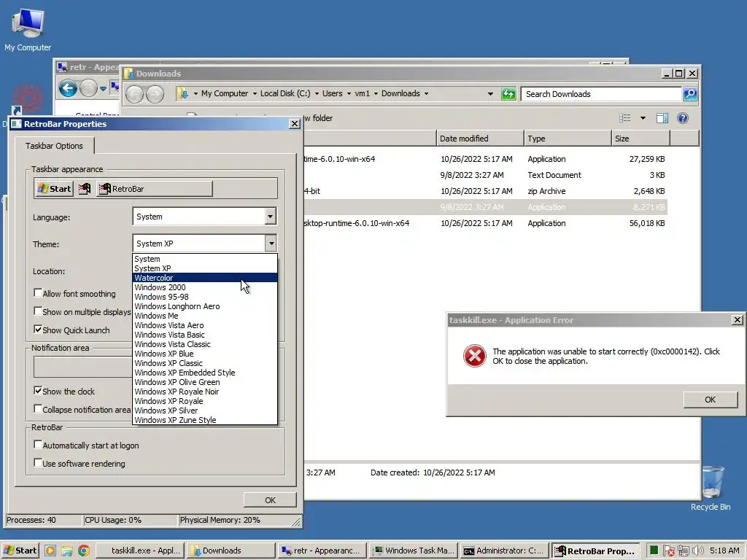Open the Start menu

pos(20,551)
